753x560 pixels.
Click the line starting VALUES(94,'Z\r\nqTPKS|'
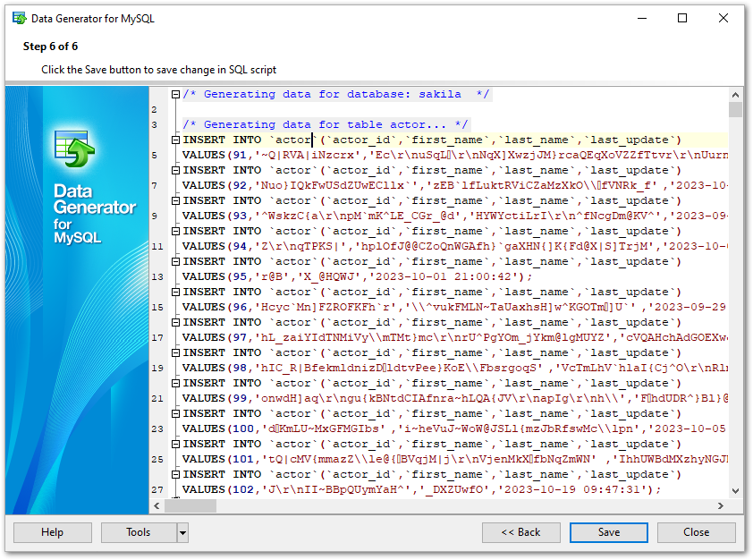[455, 246]
